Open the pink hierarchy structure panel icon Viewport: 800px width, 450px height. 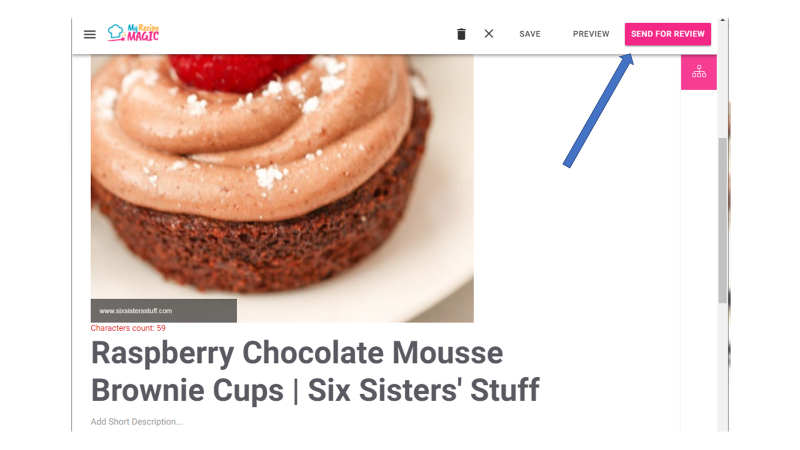(698, 72)
